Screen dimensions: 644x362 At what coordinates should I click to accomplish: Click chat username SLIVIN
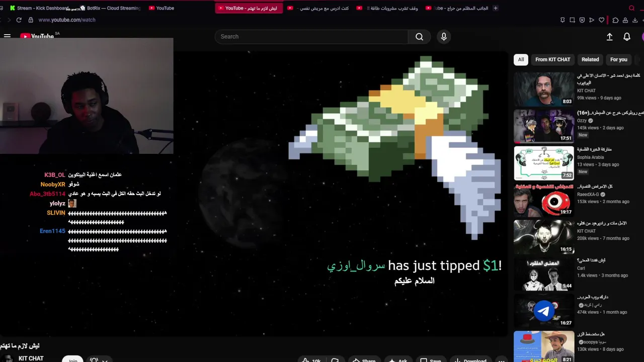pos(56,213)
